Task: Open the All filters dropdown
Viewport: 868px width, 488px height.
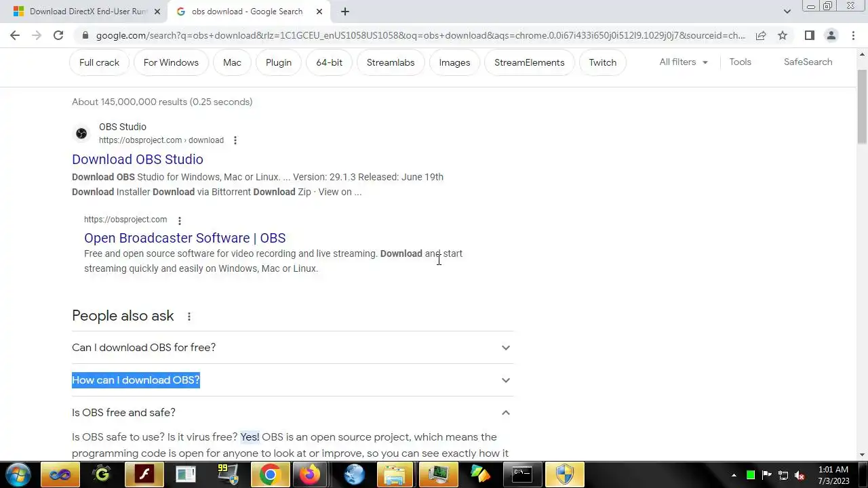Action: click(x=684, y=62)
